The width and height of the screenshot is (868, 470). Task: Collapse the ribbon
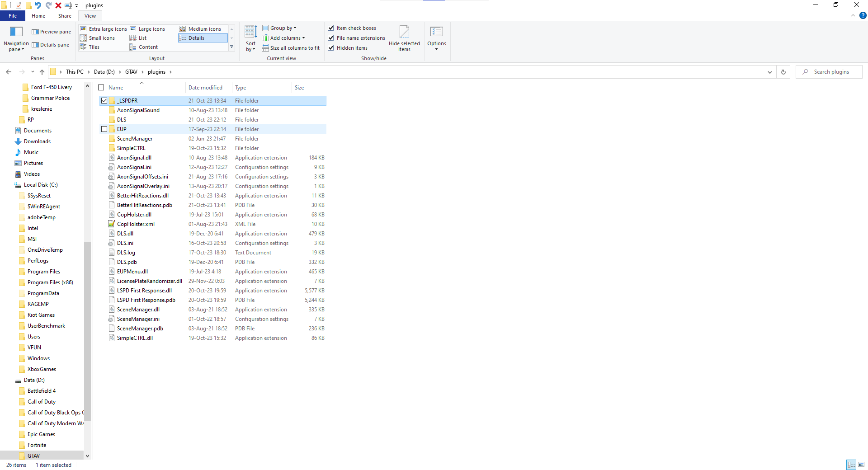(x=853, y=15)
